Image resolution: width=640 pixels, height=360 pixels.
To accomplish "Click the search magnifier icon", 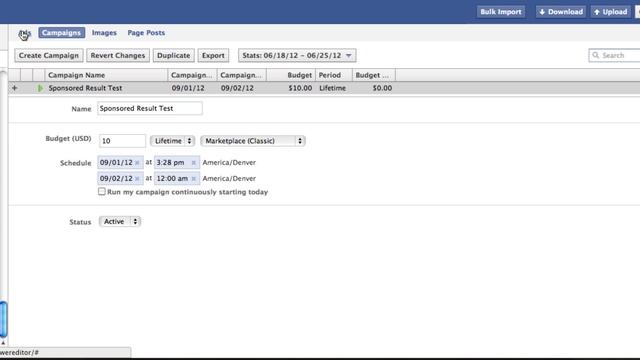I will (x=596, y=55).
